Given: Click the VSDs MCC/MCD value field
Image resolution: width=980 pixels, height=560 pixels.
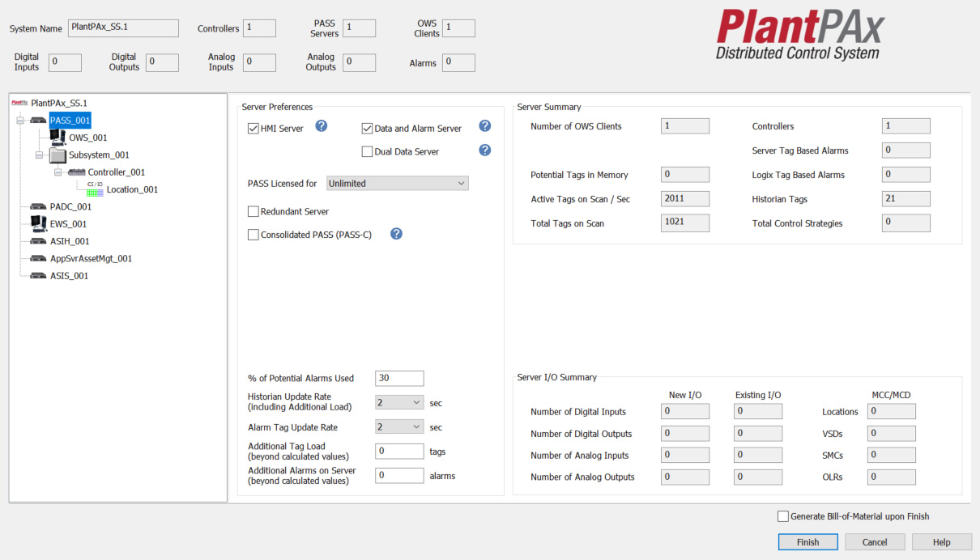Looking at the screenshot, I should (x=892, y=434).
